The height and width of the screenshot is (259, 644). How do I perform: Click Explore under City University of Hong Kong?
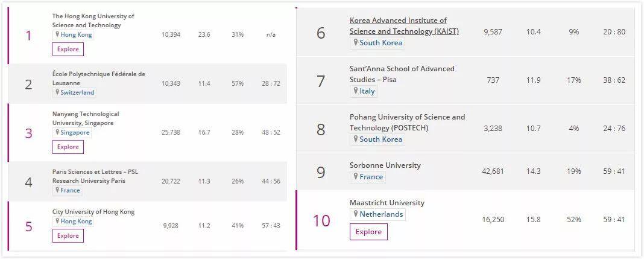coord(68,235)
